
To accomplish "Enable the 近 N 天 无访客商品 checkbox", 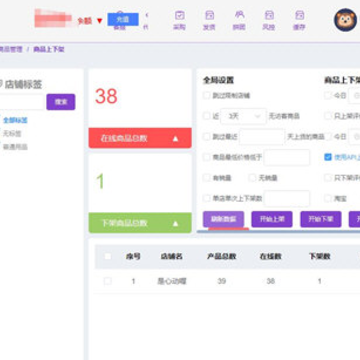I will [x=207, y=116].
